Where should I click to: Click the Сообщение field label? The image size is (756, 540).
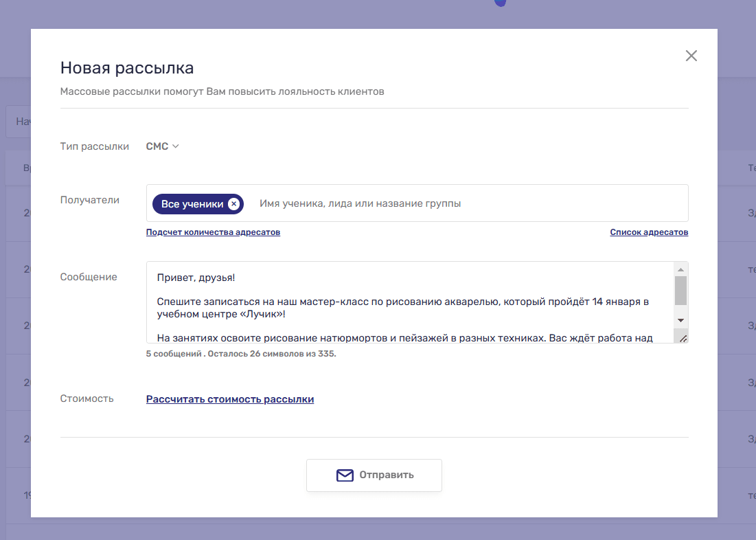pyautogui.click(x=89, y=278)
